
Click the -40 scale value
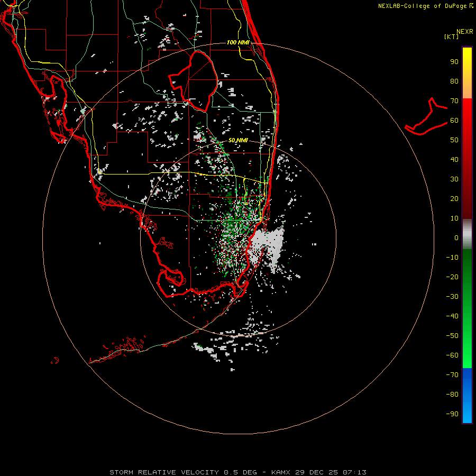[452, 316]
